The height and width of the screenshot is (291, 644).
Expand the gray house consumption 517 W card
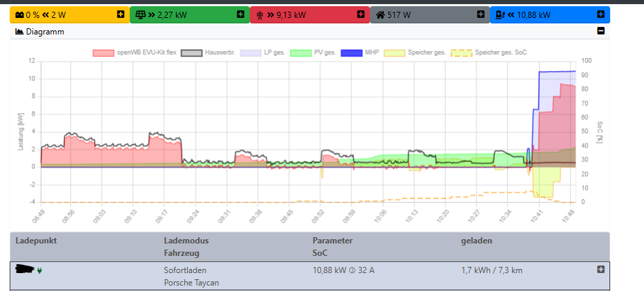tap(480, 14)
